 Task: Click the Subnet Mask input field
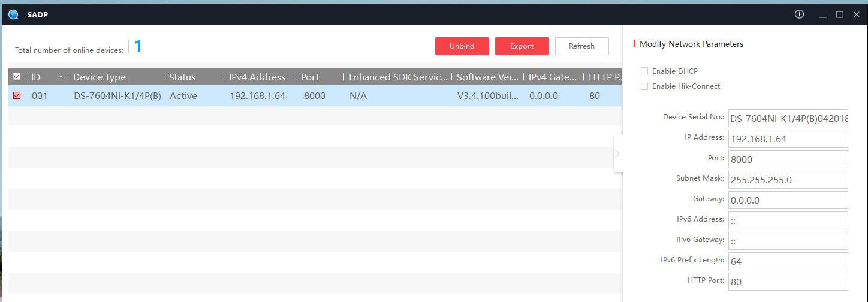click(x=787, y=180)
